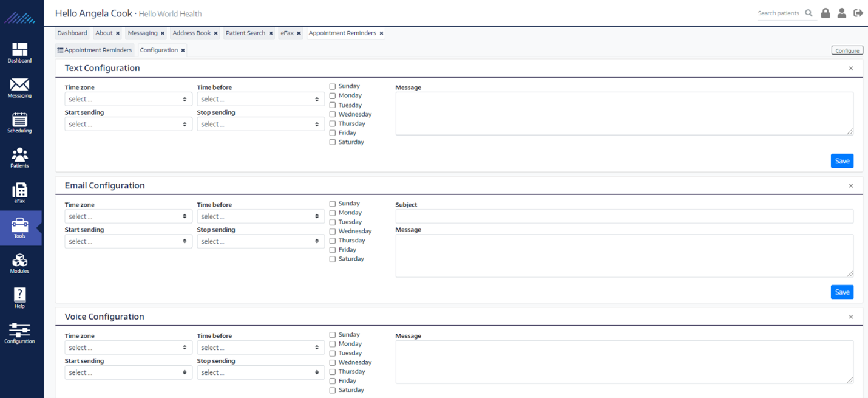Check the Friday box under Email Configuration
868x398 pixels.
tap(332, 249)
